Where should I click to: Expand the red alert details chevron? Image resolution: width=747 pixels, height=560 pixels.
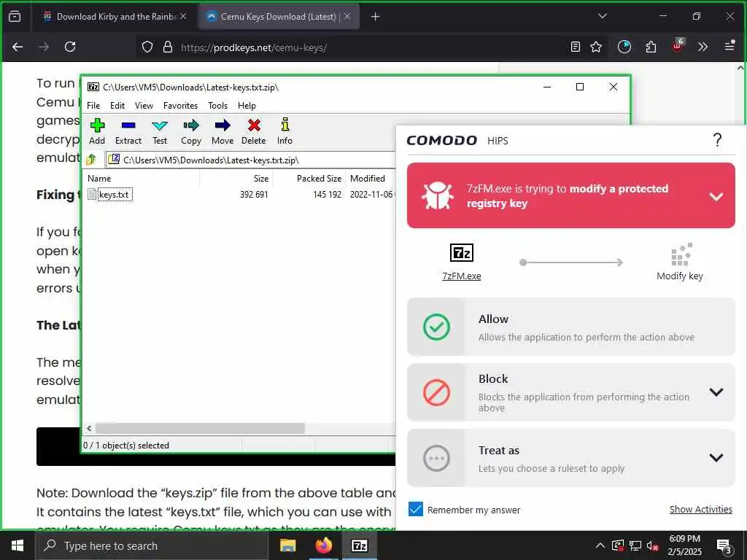pos(716,196)
